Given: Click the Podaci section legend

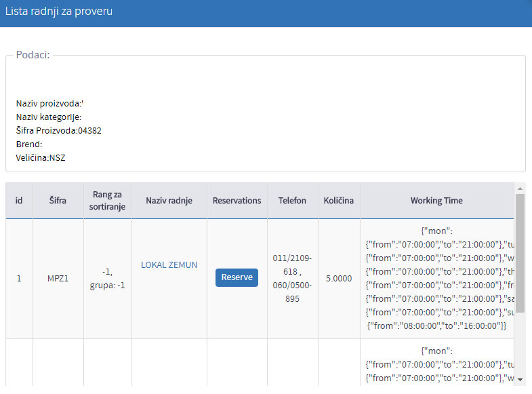Looking at the screenshot, I should [x=33, y=55].
